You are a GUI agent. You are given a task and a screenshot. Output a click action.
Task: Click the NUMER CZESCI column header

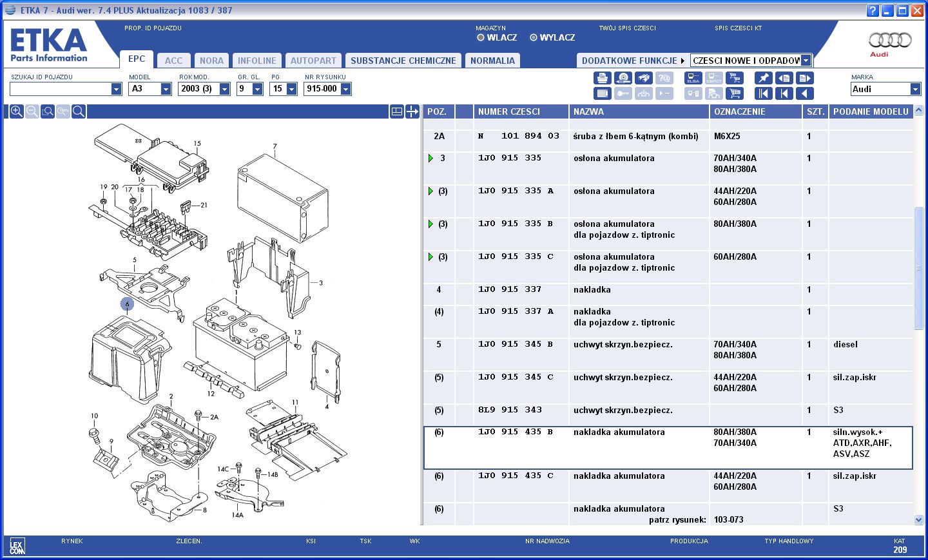[x=521, y=111]
